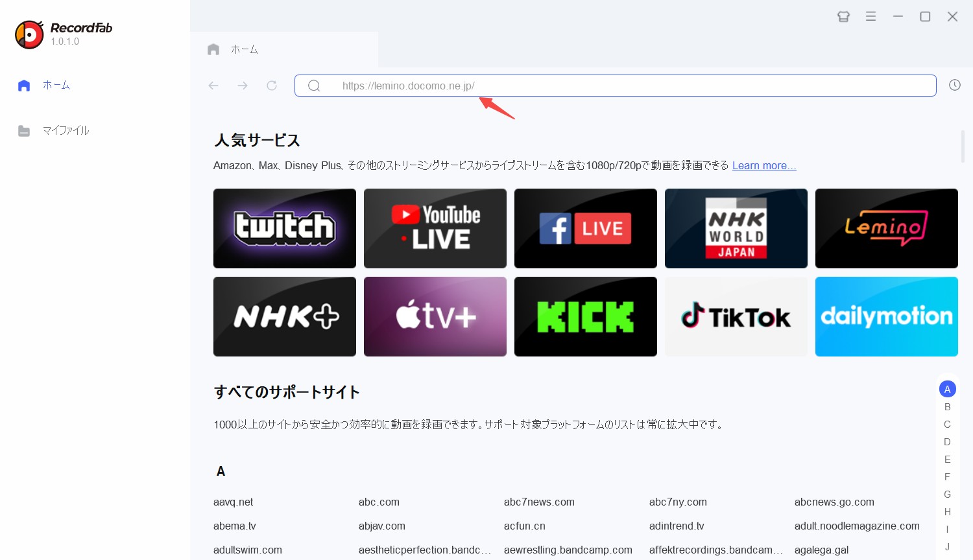
Task: Open the NHK+ service tile
Action: 285,316
